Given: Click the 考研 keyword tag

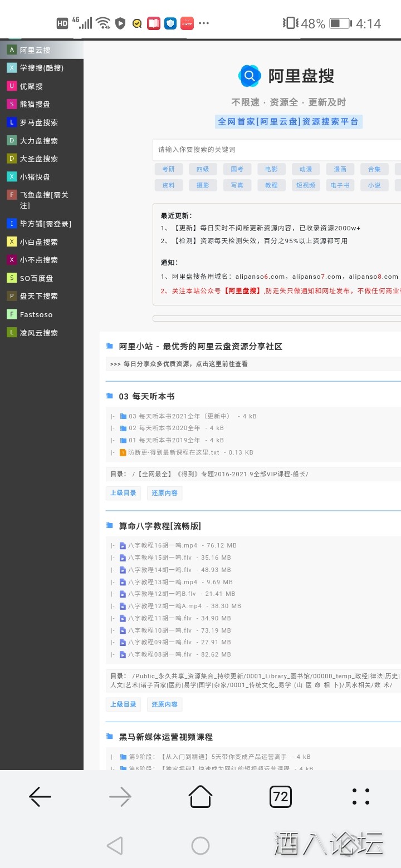Looking at the screenshot, I should point(169,169).
